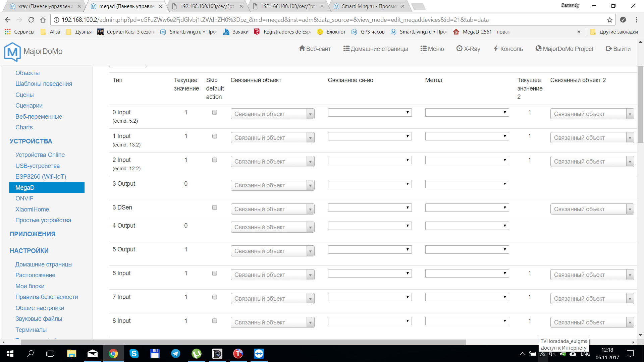Open Telegram from the taskbar

(176, 354)
